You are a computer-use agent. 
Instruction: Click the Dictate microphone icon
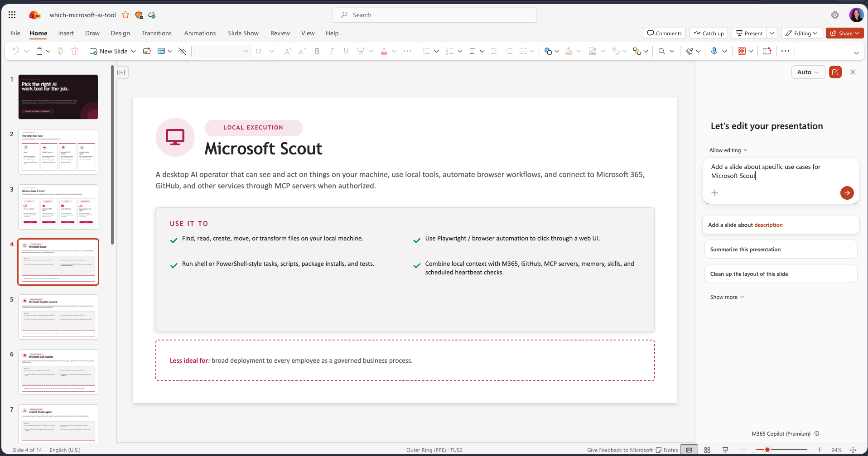[714, 51]
